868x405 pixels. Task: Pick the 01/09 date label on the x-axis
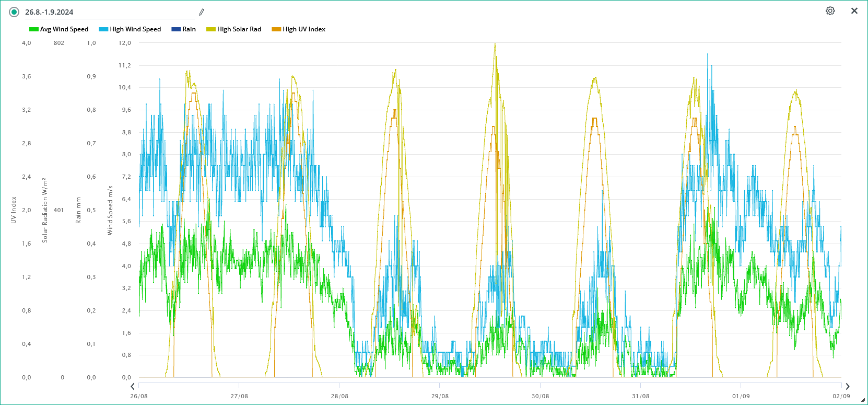[x=741, y=396]
